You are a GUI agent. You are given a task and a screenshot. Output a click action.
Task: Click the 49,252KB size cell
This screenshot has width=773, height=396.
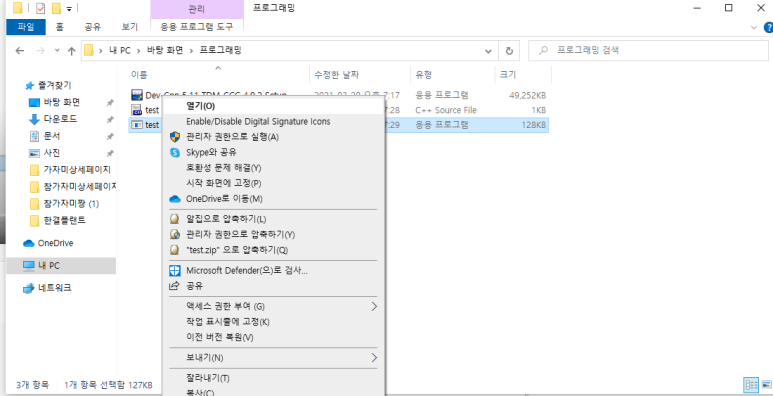click(x=527, y=95)
